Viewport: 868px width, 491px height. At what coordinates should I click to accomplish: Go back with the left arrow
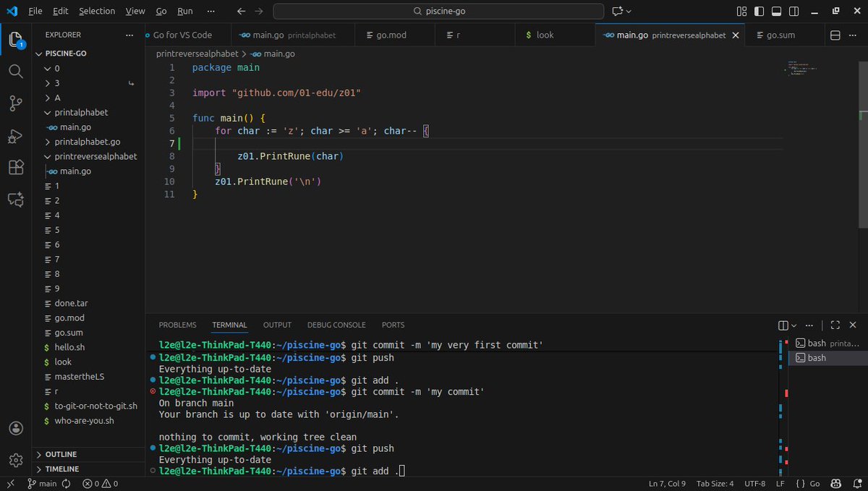241,11
